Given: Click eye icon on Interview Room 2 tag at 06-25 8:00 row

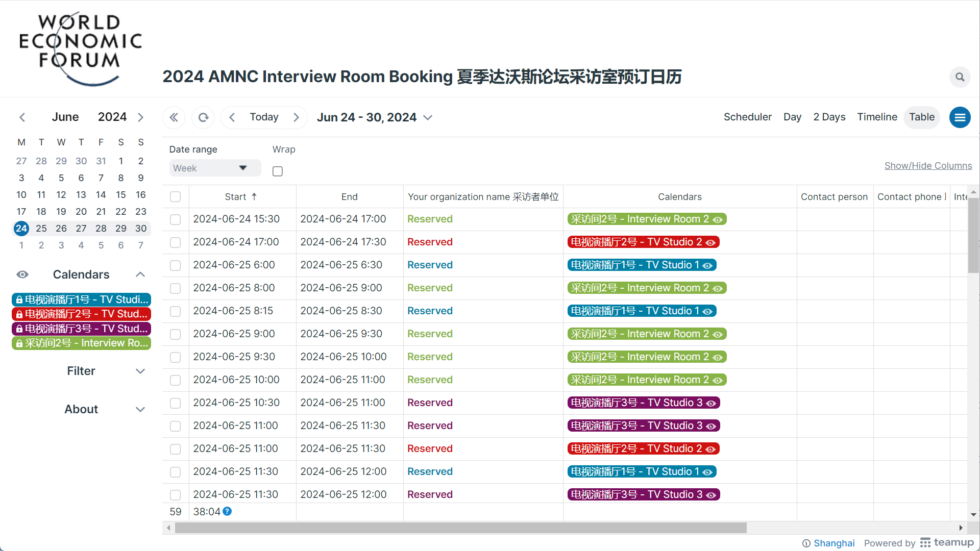Looking at the screenshot, I should (x=718, y=288).
